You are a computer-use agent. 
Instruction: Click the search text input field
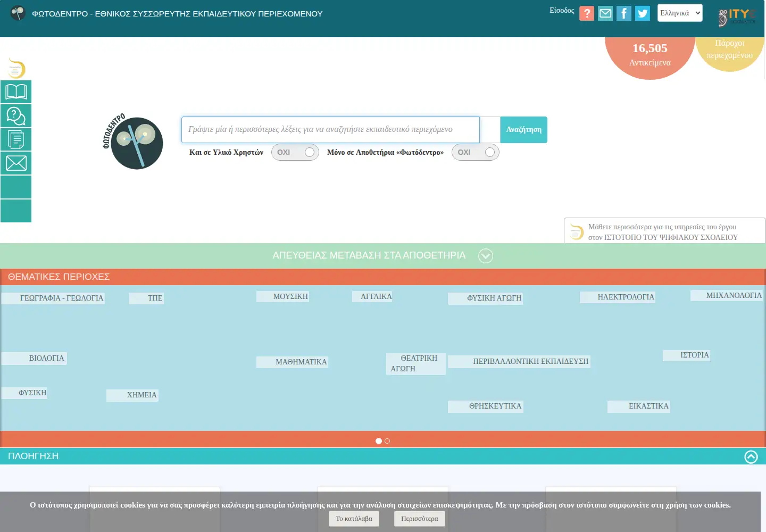click(x=330, y=130)
